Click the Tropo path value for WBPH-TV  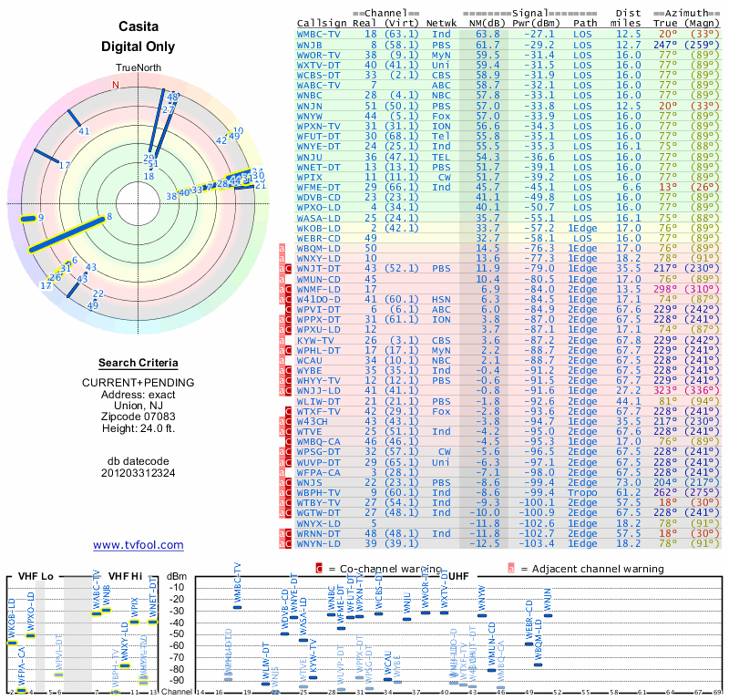pos(582,492)
